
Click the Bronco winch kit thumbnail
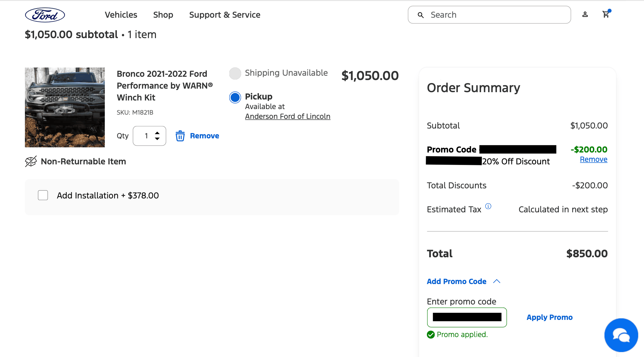point(65,107)
